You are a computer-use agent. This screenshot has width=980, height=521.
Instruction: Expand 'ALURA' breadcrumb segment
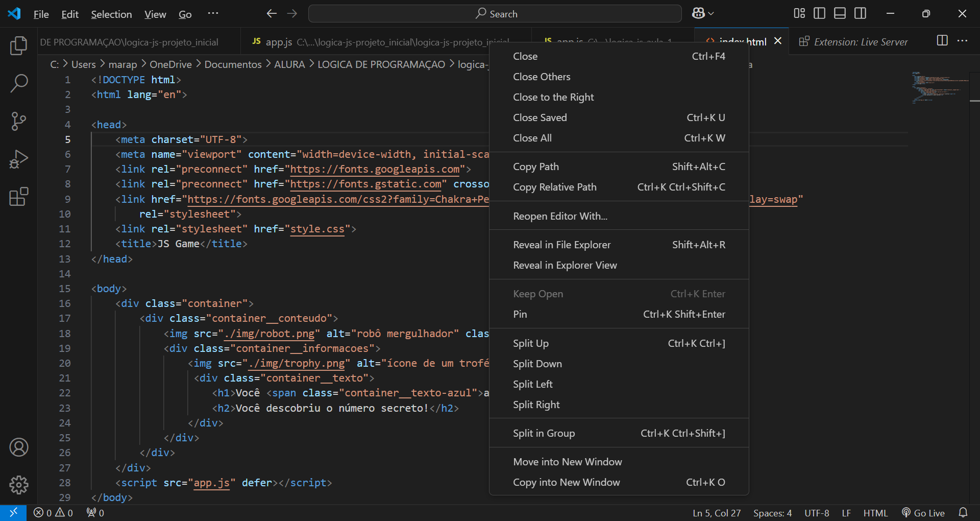coord(289,64)
